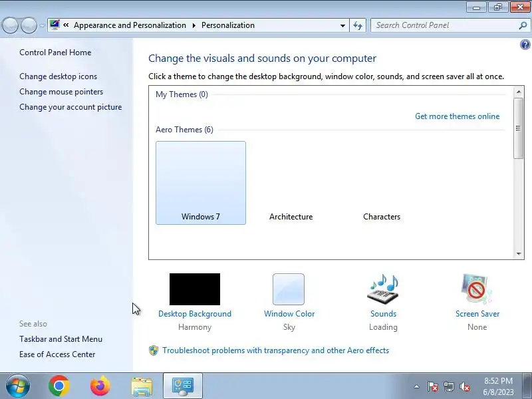Expand the address bar history dropdown
The image size is (532, 399).
pyautogui.click(x=342, y=25)
